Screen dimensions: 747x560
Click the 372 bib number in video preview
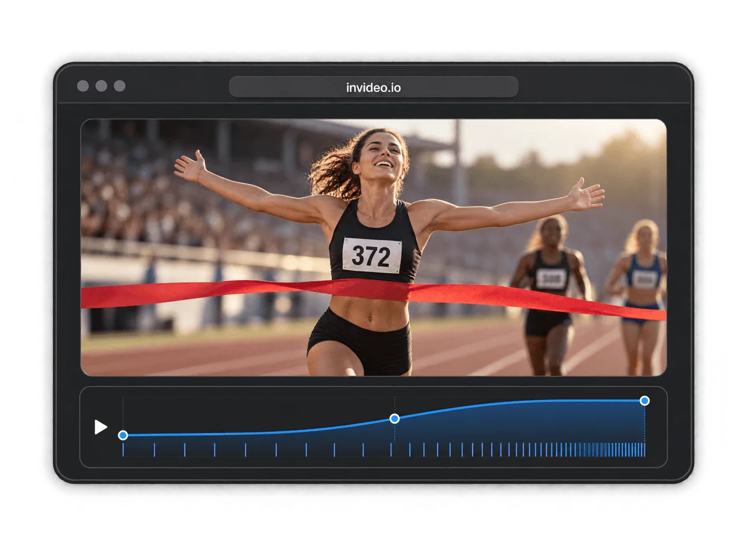pyautogui.click(x=372, y=256)
